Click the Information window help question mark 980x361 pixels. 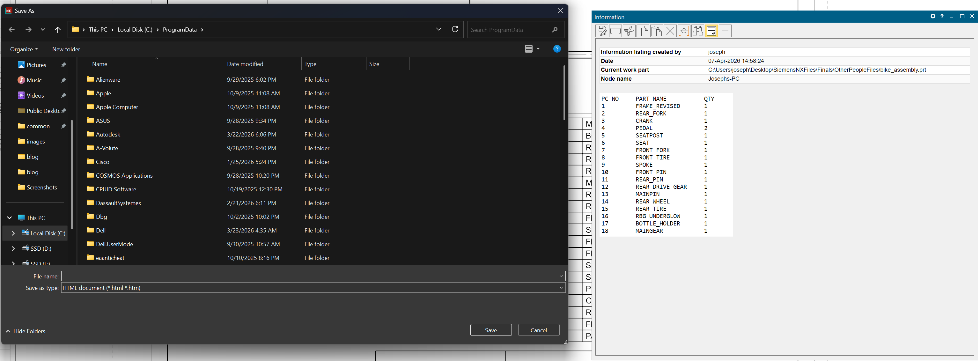click(942, 16)
